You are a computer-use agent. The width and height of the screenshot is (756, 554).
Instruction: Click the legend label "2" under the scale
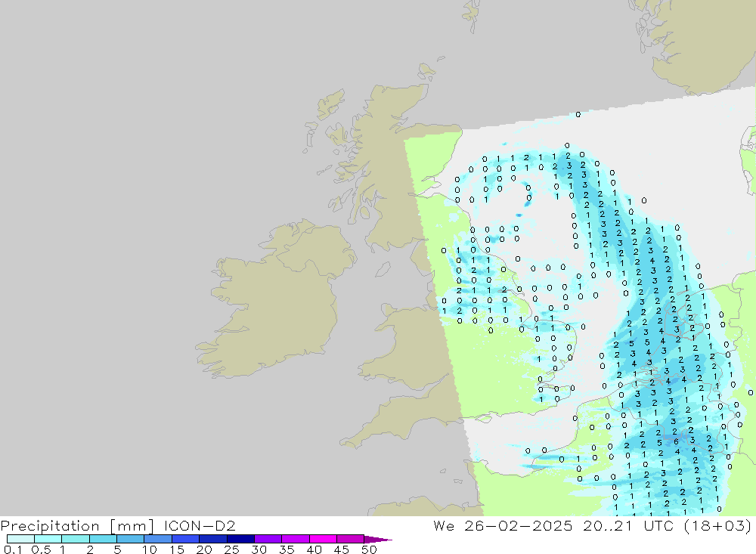point(90,549)
